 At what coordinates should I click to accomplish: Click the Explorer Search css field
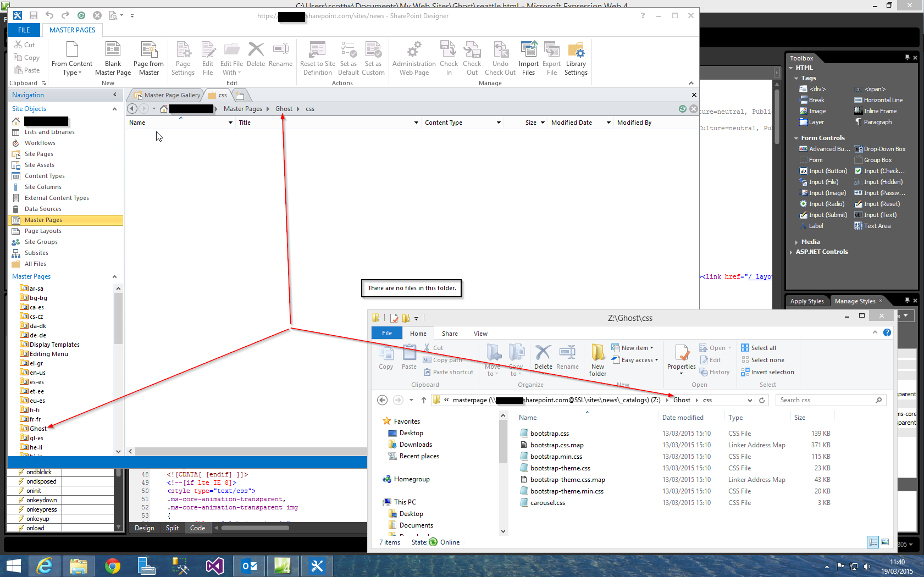click(x=830, y=400)
